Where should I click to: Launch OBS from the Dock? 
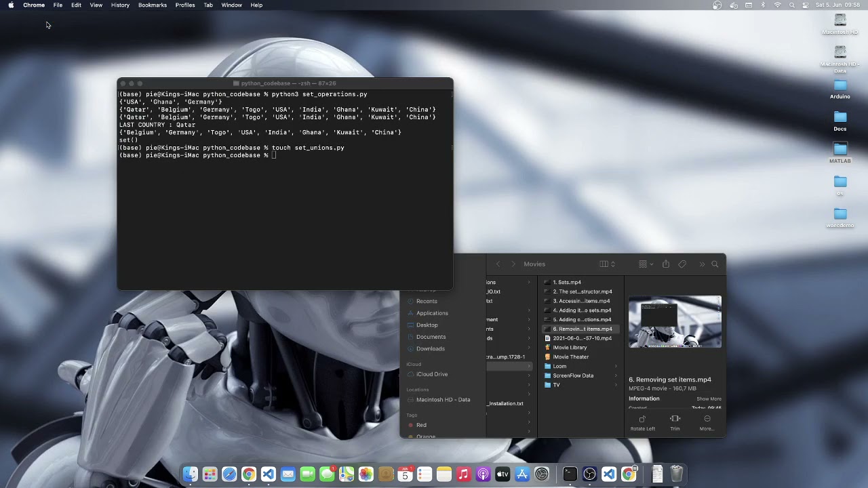tap(589, 474)
